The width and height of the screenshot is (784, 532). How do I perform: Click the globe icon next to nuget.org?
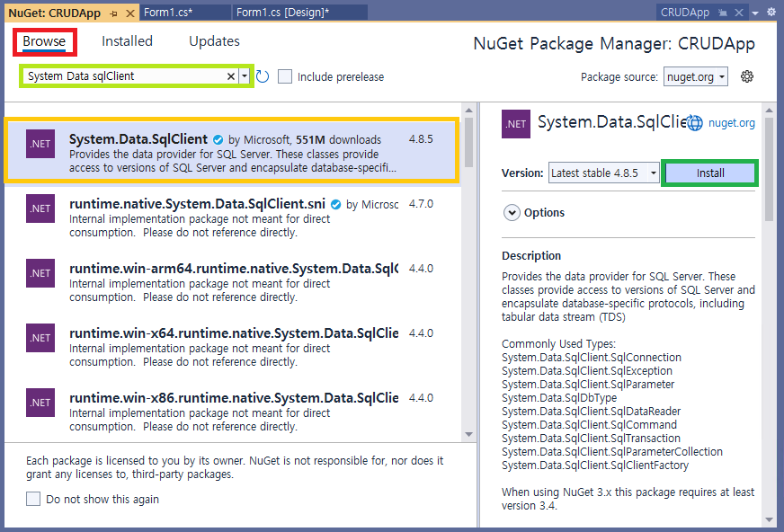point(694,123)
